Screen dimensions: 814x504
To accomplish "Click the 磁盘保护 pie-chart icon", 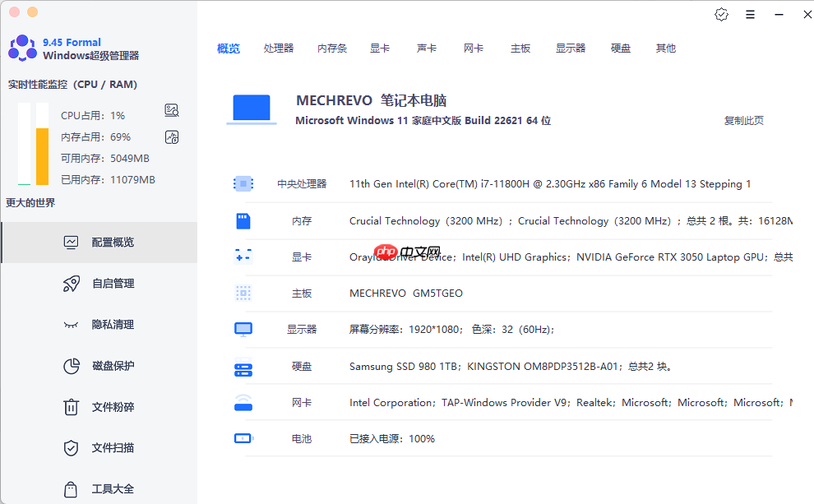I will coord(72,365).
